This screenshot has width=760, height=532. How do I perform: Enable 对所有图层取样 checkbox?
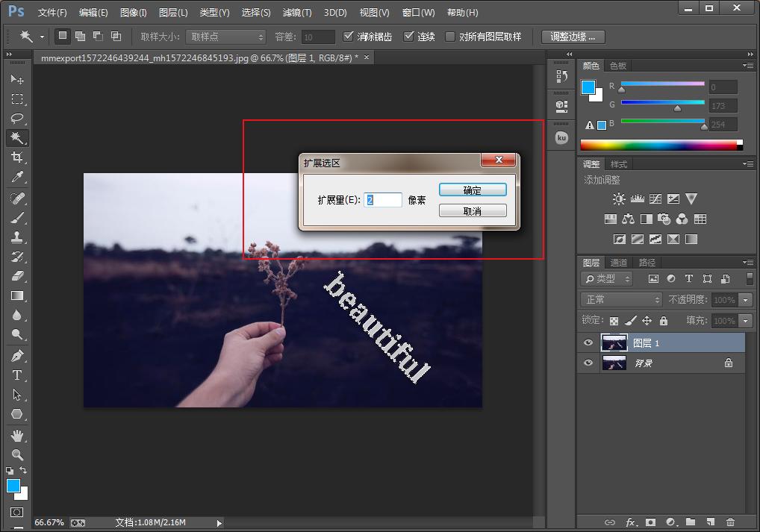pos(450,37)
